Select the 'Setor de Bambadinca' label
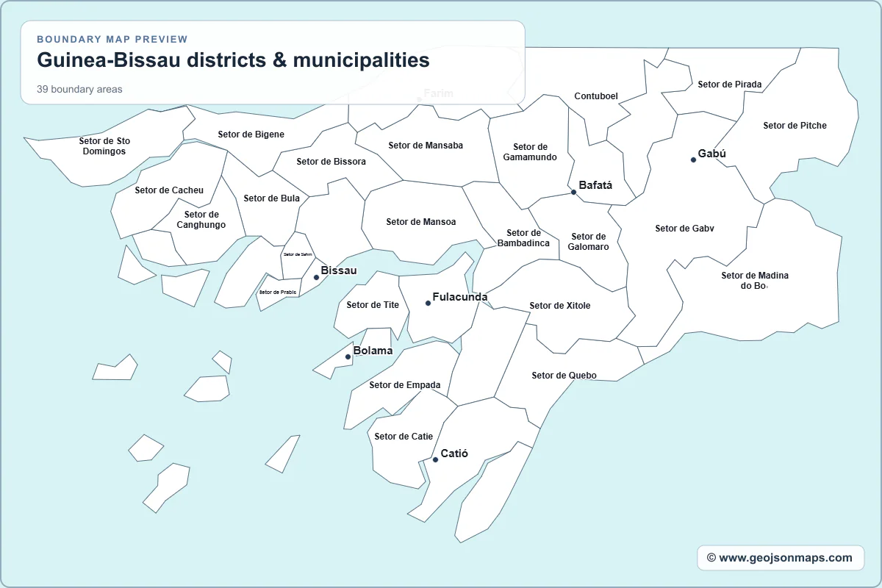 (x=523, y=238)
